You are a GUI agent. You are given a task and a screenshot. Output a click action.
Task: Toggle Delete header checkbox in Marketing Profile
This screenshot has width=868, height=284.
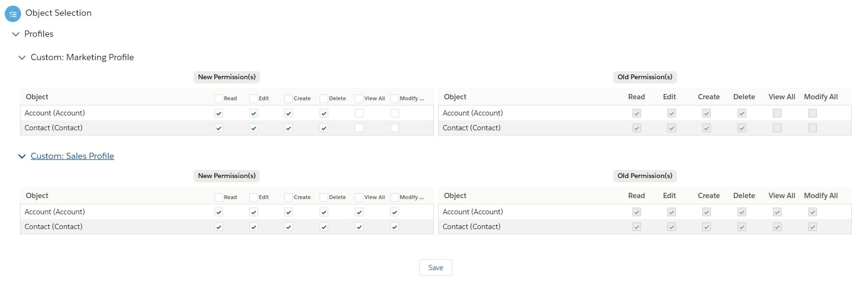(324, 99)
